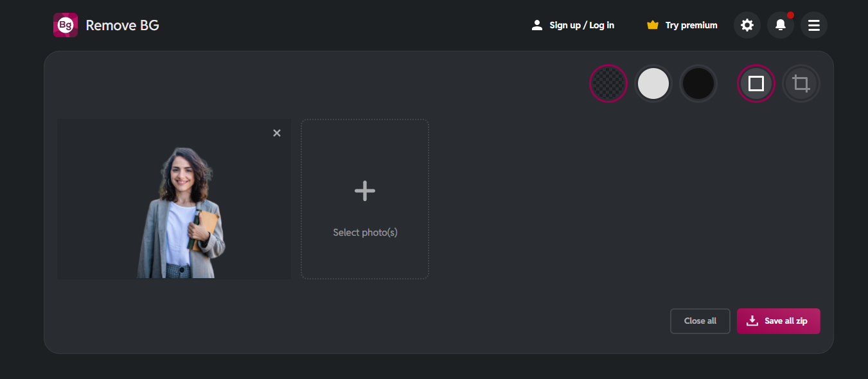This screenshot has width=868, height=379.
Task: Click the Close all button
Action: click(700, 321)
